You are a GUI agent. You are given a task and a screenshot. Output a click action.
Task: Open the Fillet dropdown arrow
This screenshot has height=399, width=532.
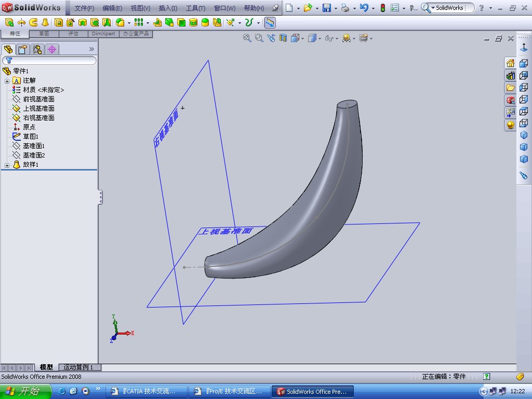[129, 23]
